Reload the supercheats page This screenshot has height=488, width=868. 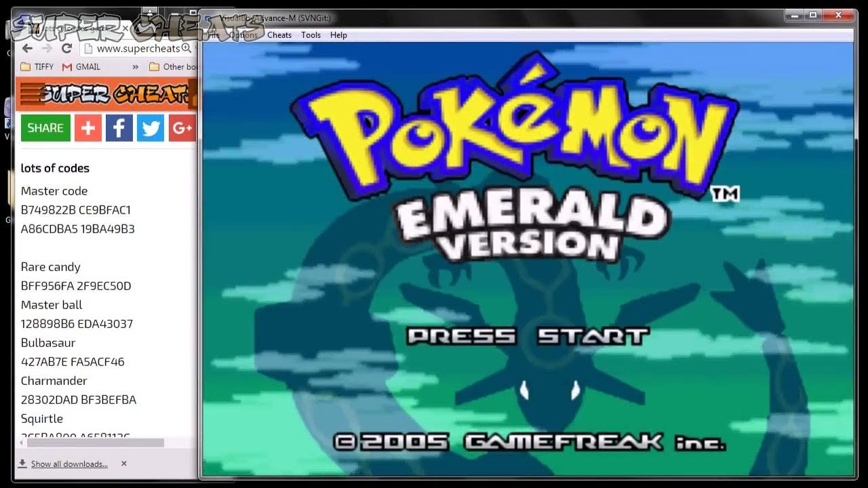click(66, 48)
